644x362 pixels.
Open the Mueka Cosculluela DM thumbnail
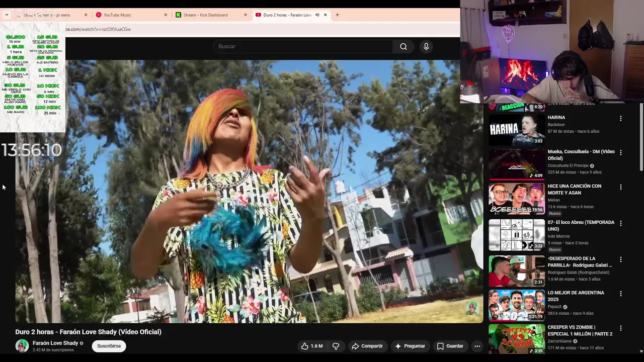517,164
